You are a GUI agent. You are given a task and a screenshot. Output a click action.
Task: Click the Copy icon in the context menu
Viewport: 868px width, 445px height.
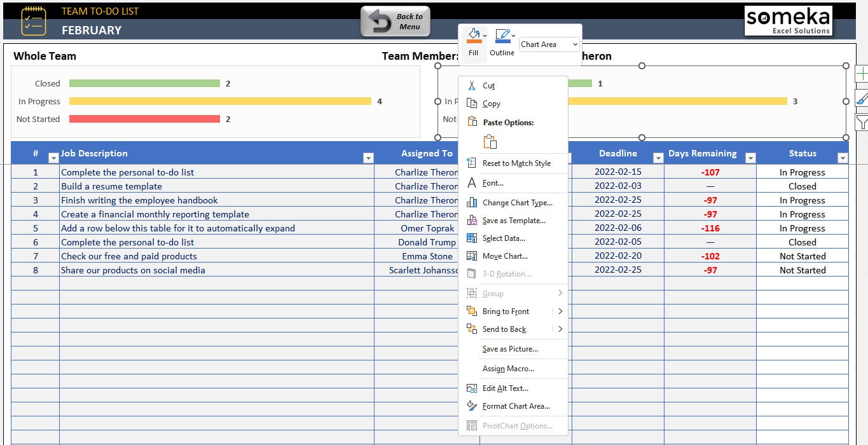(472, 104)
